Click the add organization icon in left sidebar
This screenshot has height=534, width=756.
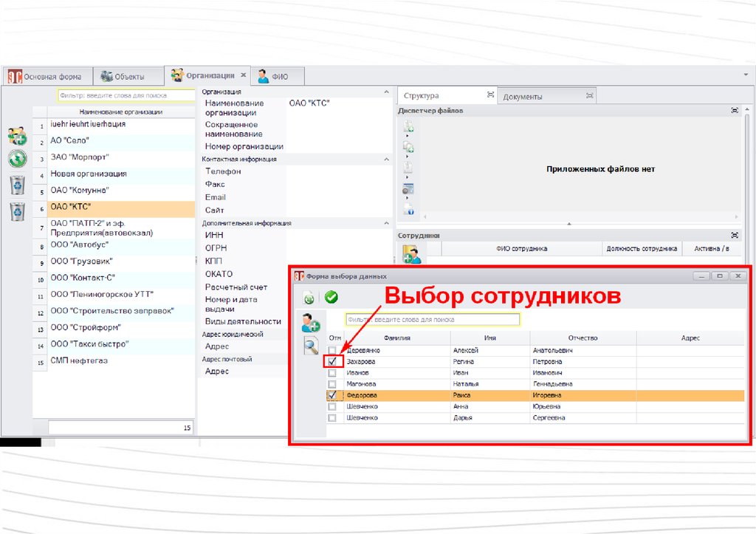17,135
